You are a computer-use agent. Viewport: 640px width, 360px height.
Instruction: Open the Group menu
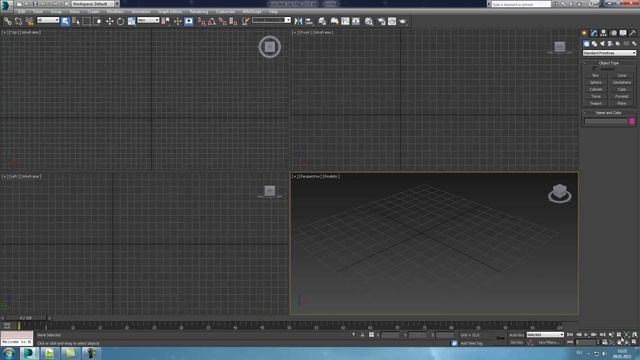pos(56,12)
